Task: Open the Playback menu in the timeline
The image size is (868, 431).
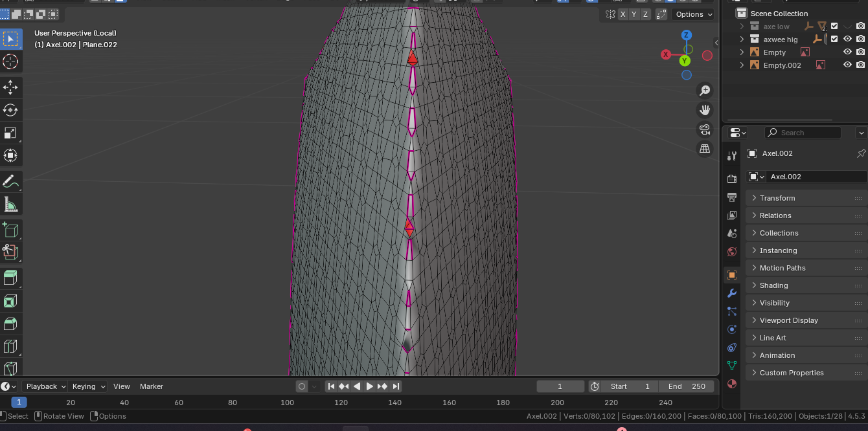Action: tap(46, 386)
